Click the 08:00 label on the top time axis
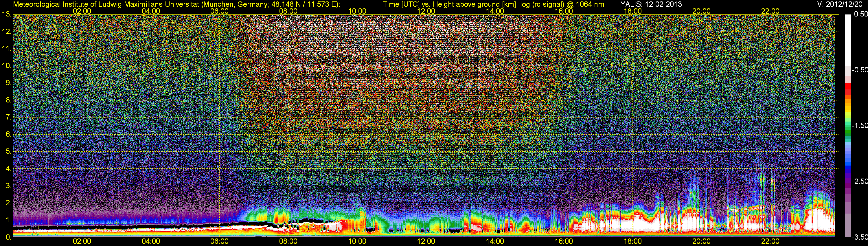The height and width of the screenshot is (246, 868). (x=288, y=11)
